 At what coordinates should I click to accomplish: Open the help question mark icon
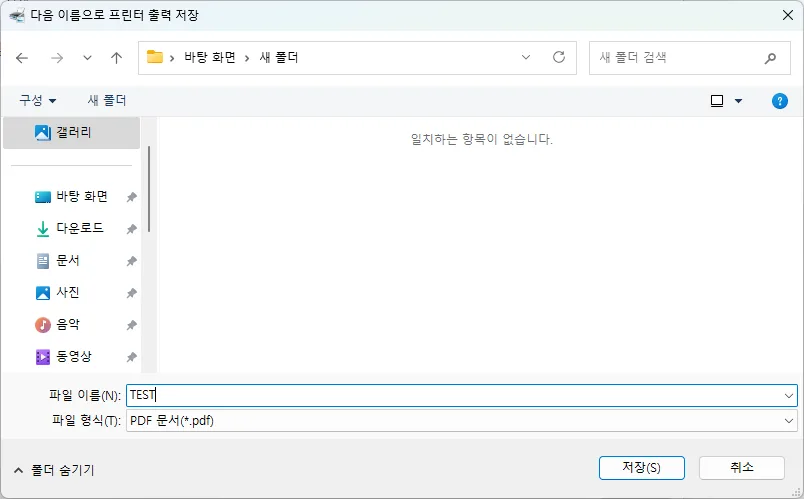(x=780, y=101)
